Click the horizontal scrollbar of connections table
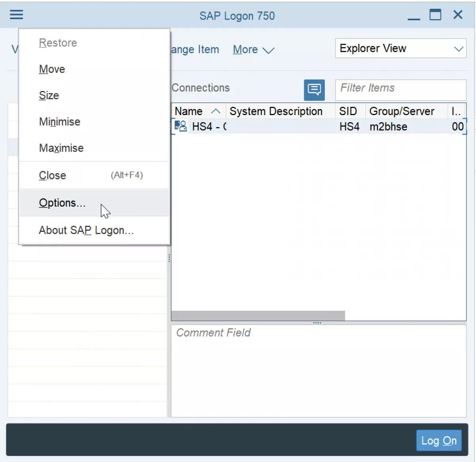 [x=258, y=316]
